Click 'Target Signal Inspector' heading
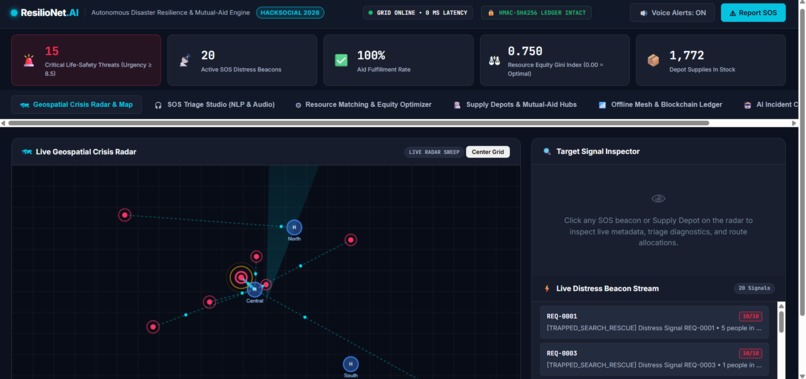The image size is (806, 379). tap(598, 152)
